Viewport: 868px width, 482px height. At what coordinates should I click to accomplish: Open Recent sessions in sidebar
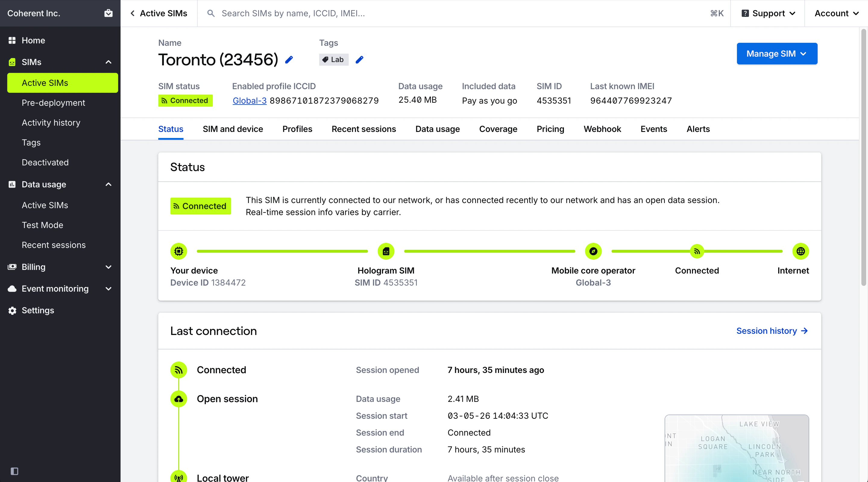[63, 245]
